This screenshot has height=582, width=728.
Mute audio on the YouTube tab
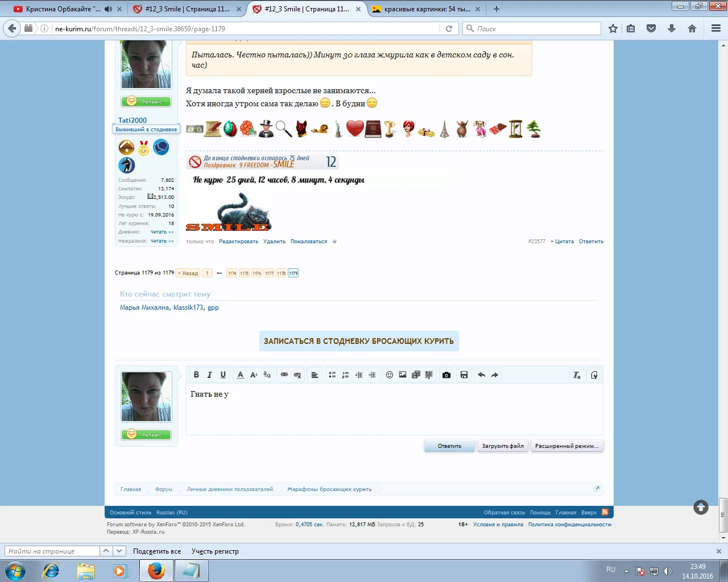(108, 9)
